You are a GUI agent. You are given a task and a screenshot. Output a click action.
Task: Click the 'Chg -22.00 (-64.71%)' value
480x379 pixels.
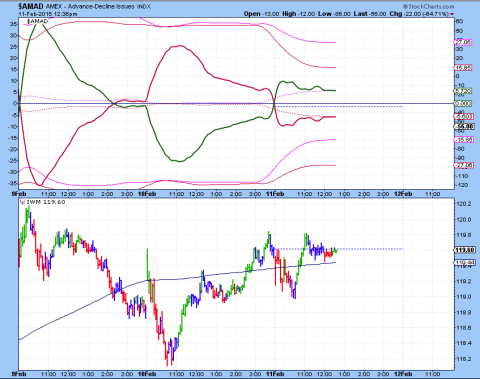419,14
